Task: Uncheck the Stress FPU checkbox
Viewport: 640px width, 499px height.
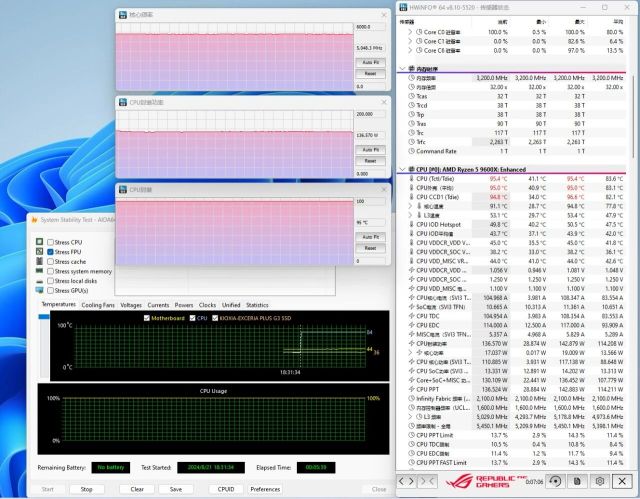Action: tap(50, 252)
